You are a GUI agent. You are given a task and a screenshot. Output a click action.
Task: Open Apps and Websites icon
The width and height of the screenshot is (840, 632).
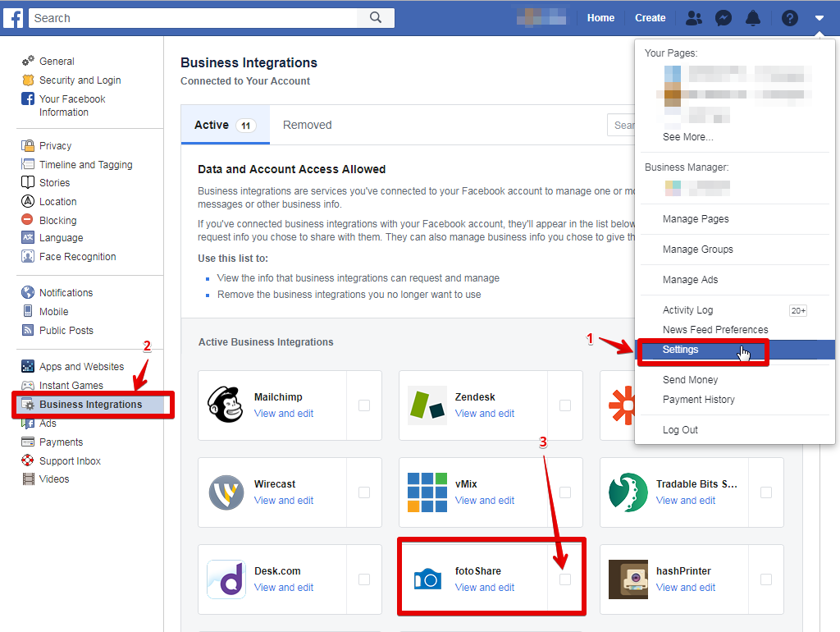coord(28,366)
